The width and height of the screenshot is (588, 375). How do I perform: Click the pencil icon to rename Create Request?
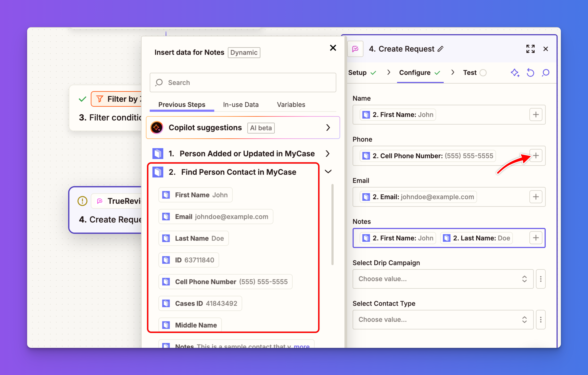[x=440, y=49]
